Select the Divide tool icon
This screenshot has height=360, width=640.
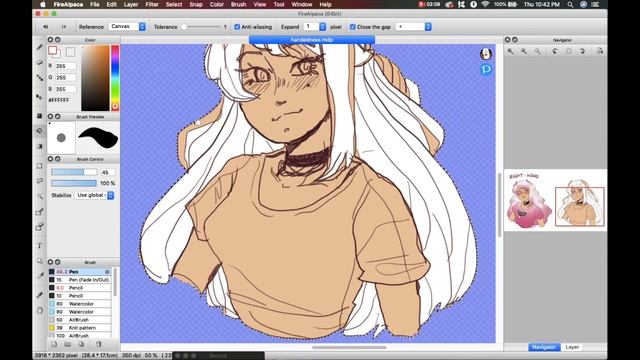coord(40,276)
